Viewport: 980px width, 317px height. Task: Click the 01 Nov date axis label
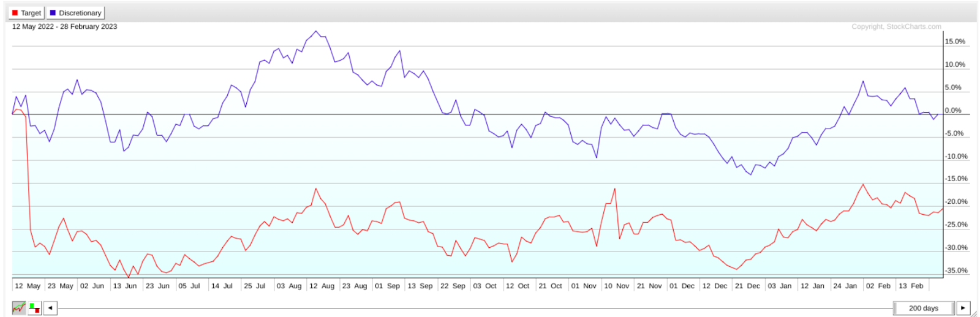(584, 286)
